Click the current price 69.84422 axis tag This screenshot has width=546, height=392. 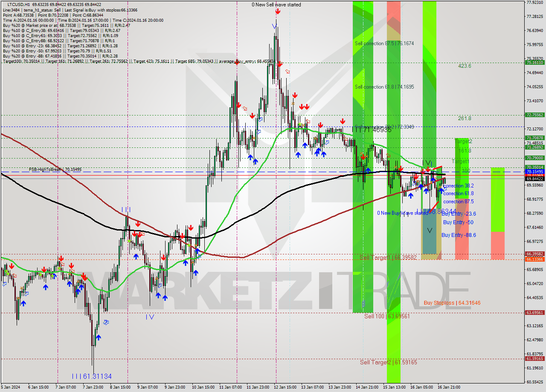[535, 179]
